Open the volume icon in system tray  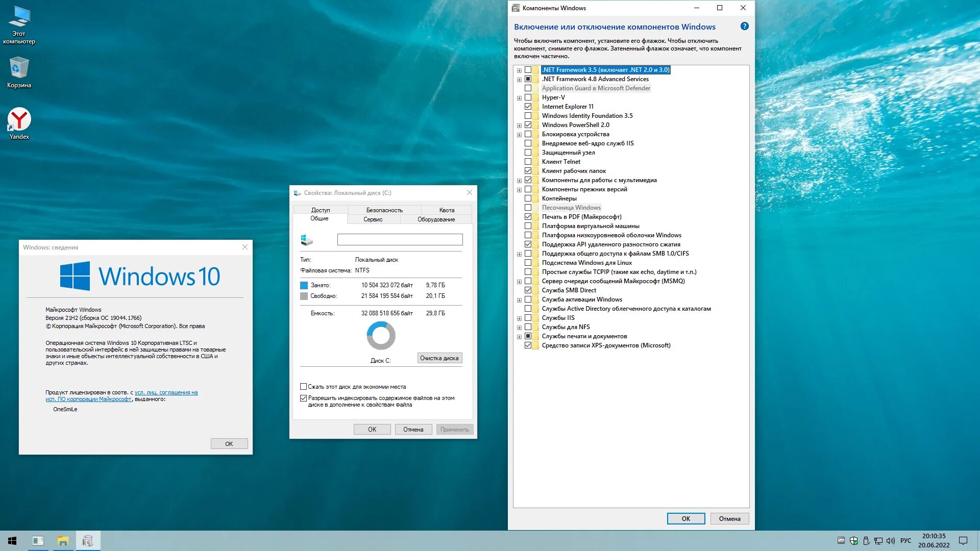click(x=891, y=541)
